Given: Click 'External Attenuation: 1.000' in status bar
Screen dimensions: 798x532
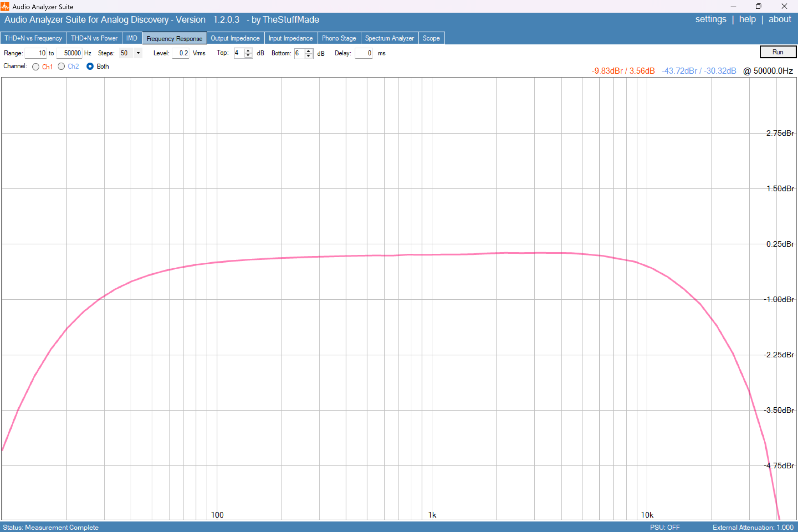Looking at the screenshot, I should 753,527.
